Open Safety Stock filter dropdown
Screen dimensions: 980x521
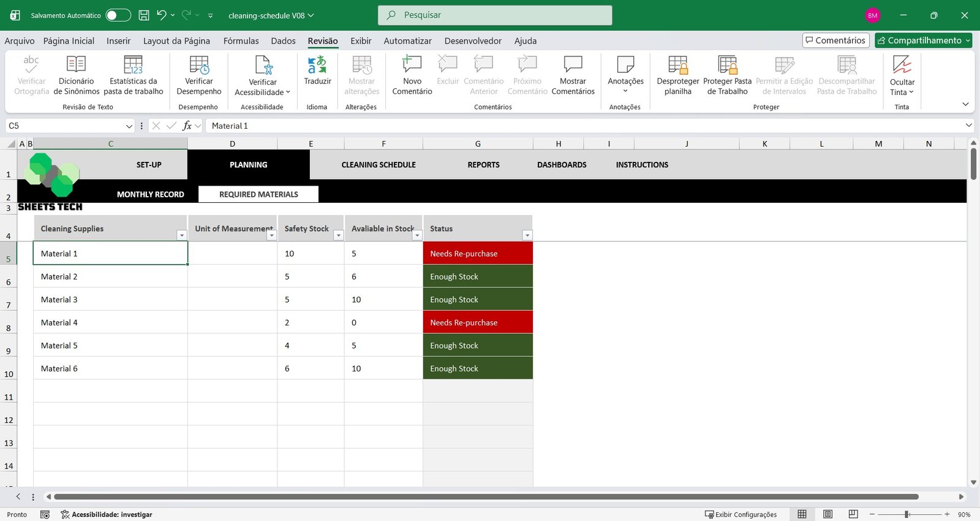[338, 235]
